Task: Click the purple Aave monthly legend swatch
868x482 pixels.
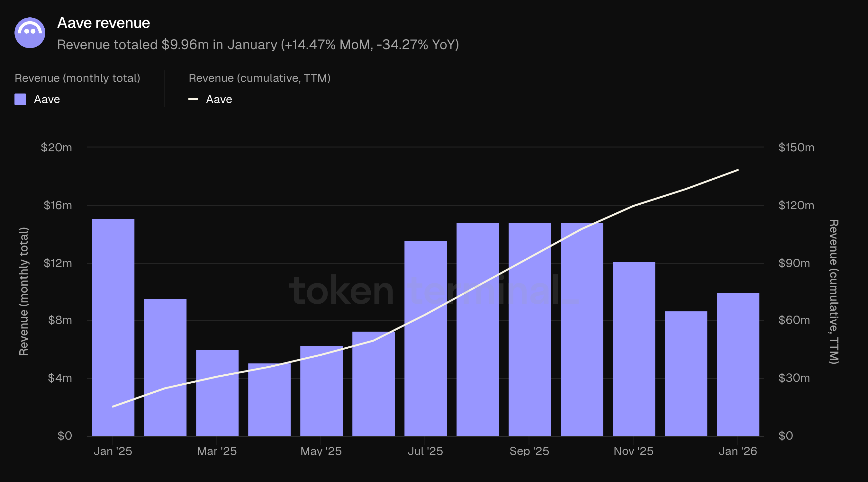Action: 20,99
